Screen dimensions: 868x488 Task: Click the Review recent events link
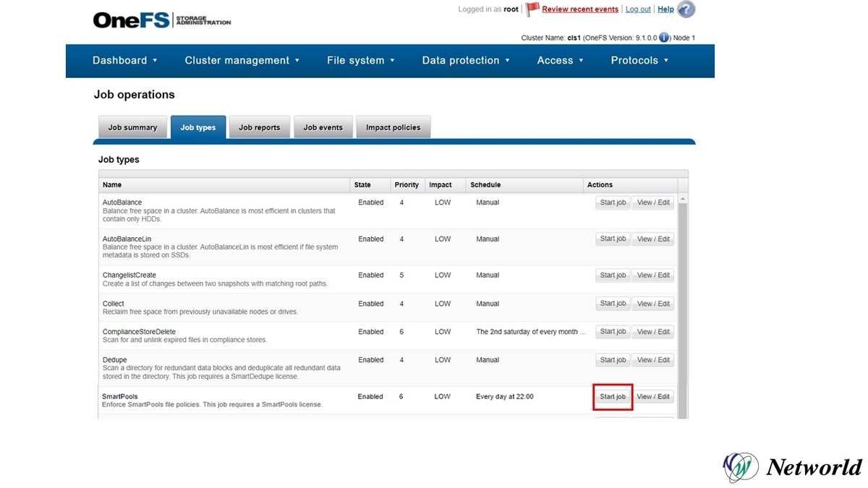(x=580, y=9)
